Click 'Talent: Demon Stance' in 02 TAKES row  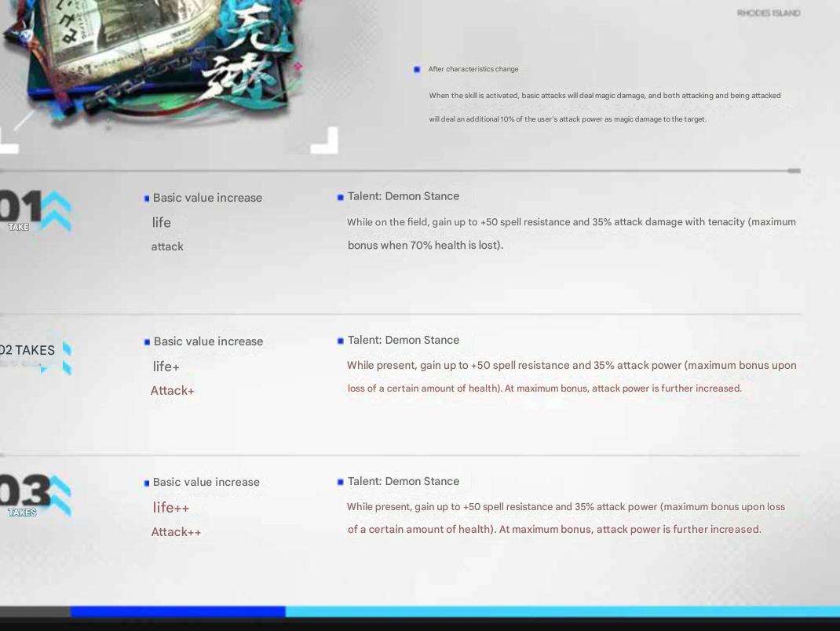point(404,340)
